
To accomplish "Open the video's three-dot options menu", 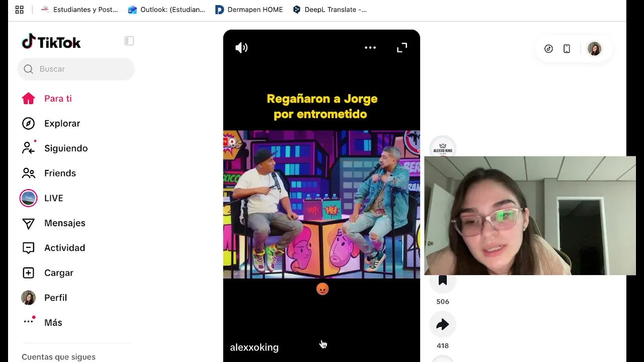I will tap(370, 48).
